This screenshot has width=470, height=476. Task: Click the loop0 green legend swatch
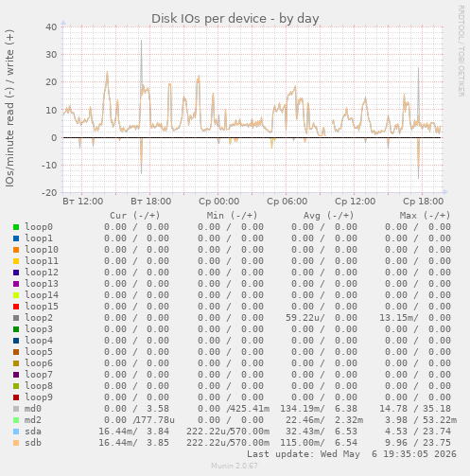click(16, 227)
